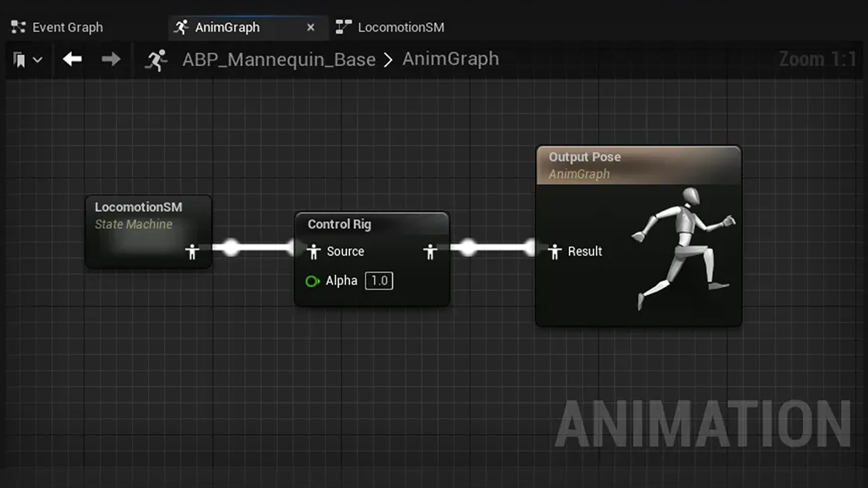
Task: Click LocomotionSM output pose pin
Action: click(192, 252)
